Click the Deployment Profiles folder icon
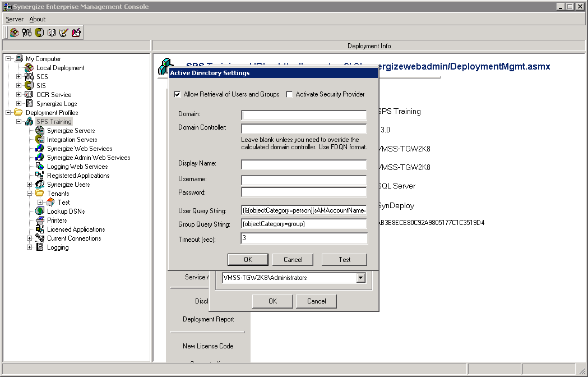588x377 pixels. pos(18,112)
